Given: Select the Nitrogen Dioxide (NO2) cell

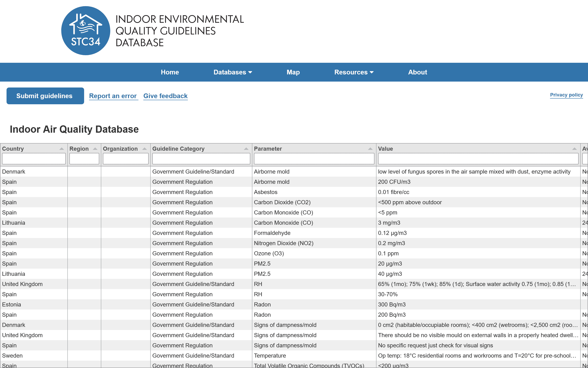Looking at the screenshot, I should (x=314, y=243).
